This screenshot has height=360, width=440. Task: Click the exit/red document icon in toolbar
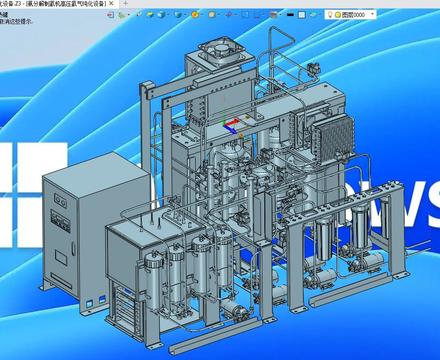pos(110,15)
